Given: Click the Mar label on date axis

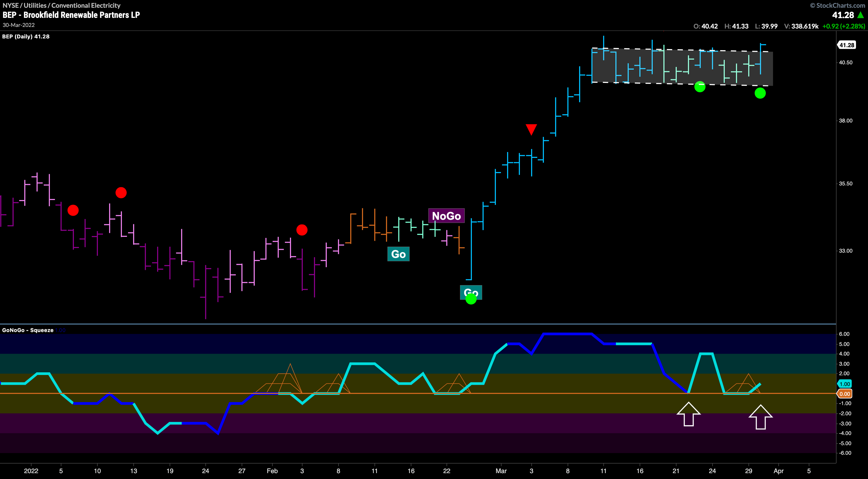Looking at the screenshot, I should (x=501, y=471).
